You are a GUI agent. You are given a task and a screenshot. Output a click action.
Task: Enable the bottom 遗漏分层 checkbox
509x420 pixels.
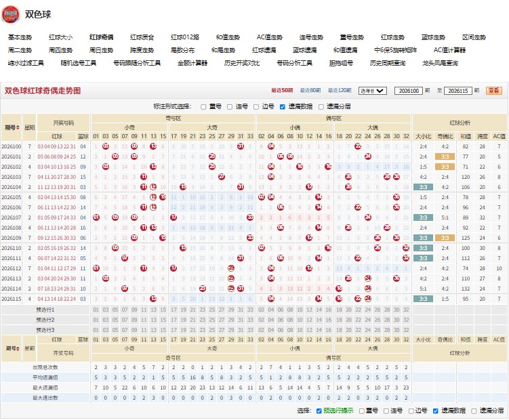(x=474, y=411)
